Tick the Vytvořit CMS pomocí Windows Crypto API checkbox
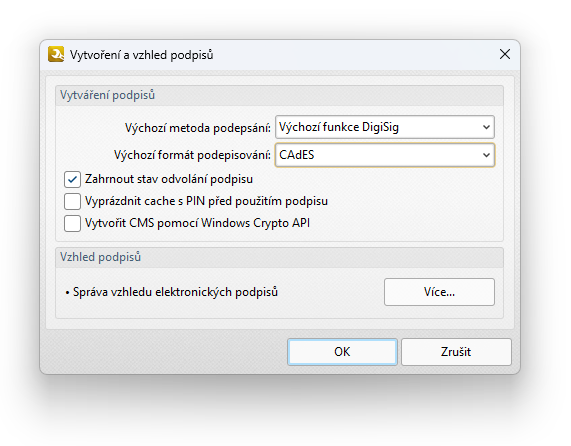Image resolution: width=571 pixels, height=446 pixels. (72, 223)
